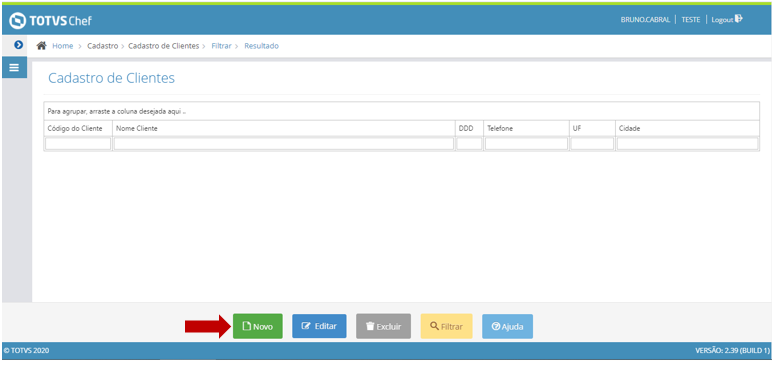Click the VERSÃO: 2.39 (BUILD 1) text

732,351
